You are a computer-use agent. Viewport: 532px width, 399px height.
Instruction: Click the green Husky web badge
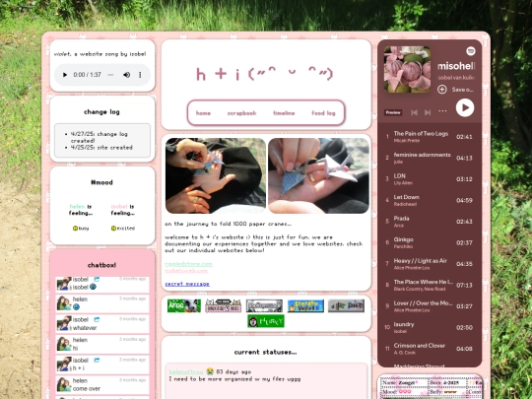pos(266,321)
